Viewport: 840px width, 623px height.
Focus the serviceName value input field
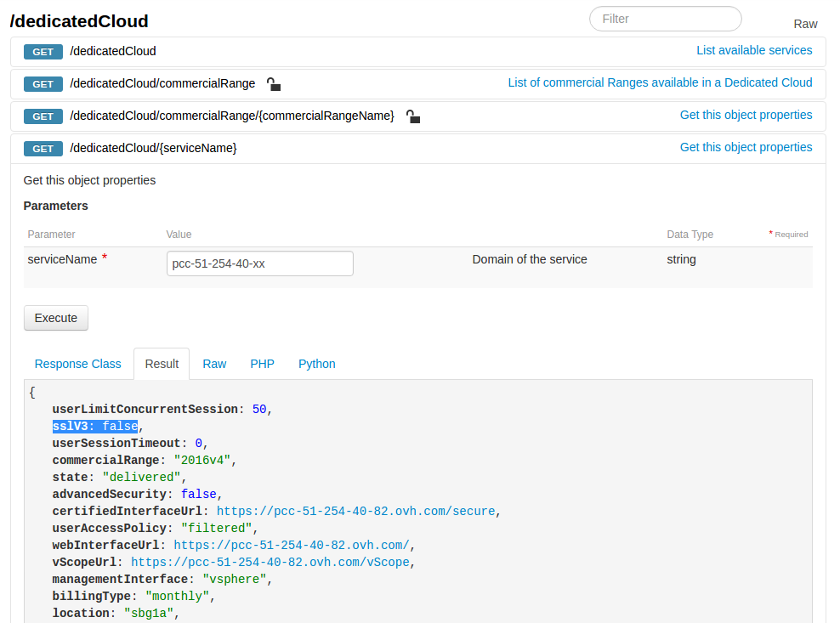point(259,263)
